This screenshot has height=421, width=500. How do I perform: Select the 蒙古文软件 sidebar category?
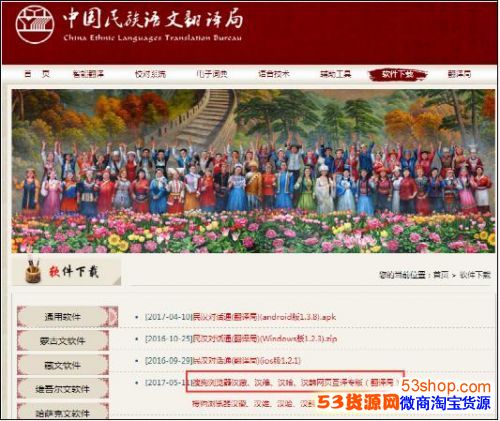[x=63, y=341]
